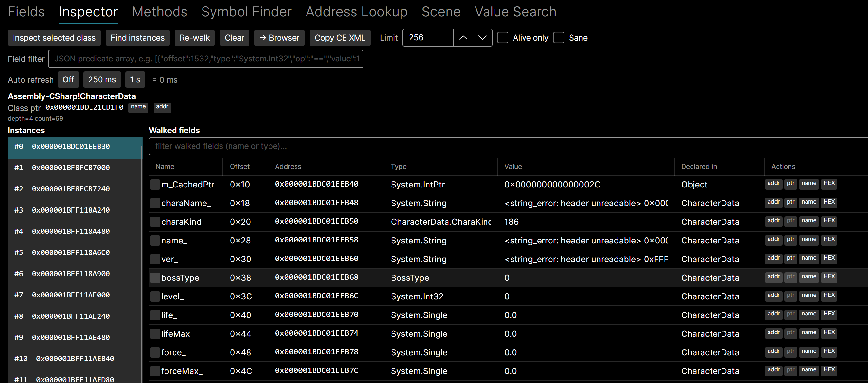Viewport: 868px width, 383px height.
Task: Open the Value Search tab
Action: click(515, 12)
